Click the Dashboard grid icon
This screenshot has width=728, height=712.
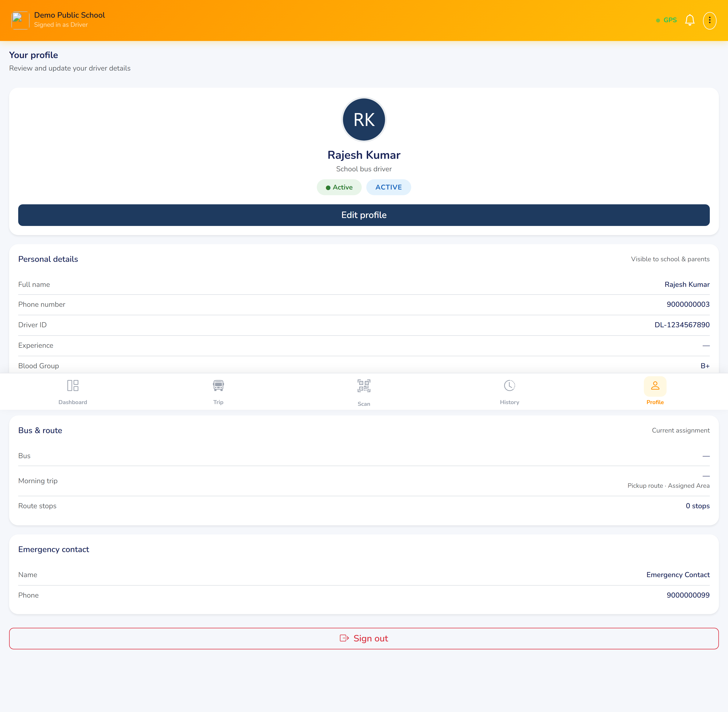72,386
